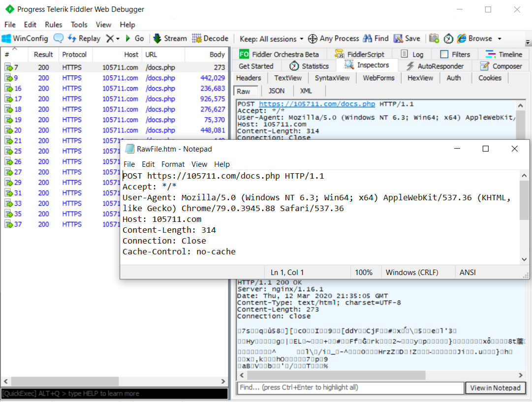
Task: Select the JSON inspector tab
Action: (276, 91)
